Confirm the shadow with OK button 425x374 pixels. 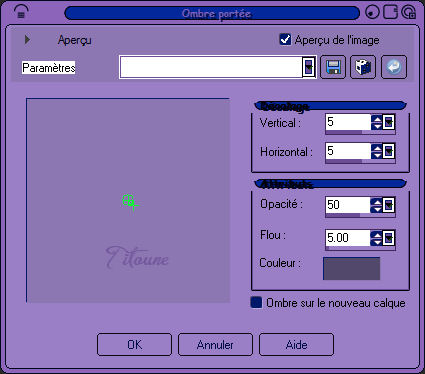pos(134,344)
